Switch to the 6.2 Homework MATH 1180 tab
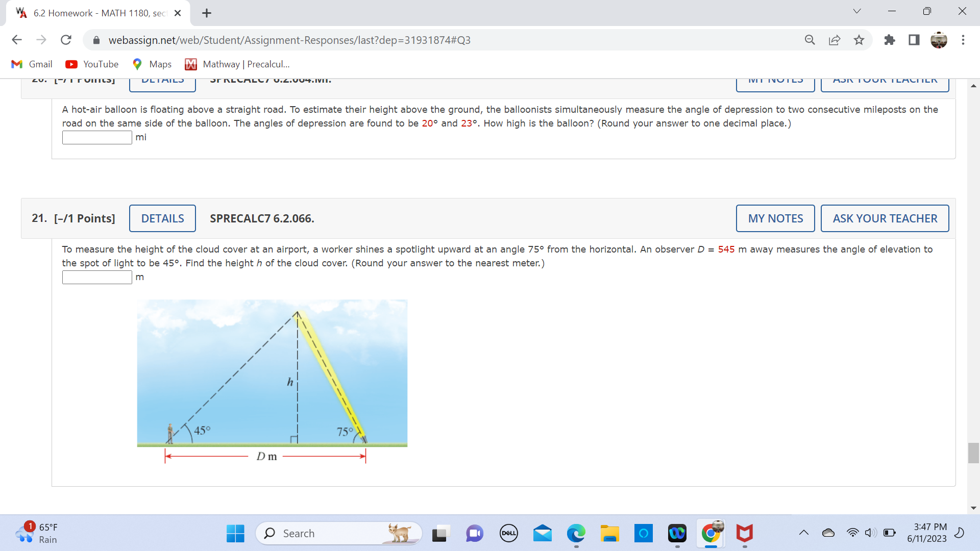Image resolution: width=980 pixels, height=551 pixels. pyautogui.click(x=92, y=13)
